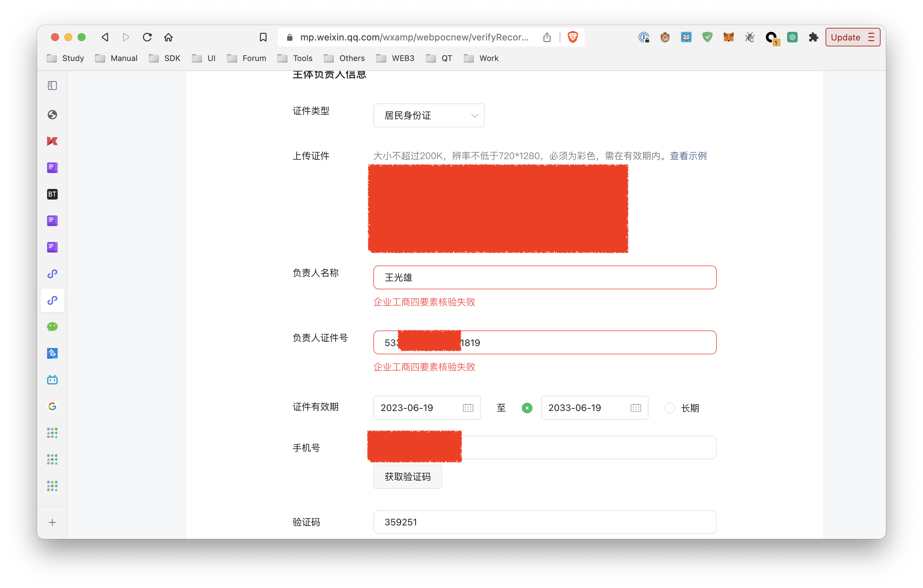Image resolution: width=923 pixels, height=588 pixels.
Task: Open the WeChat sidebar shortcut
Action: click(x=52, y=326)
